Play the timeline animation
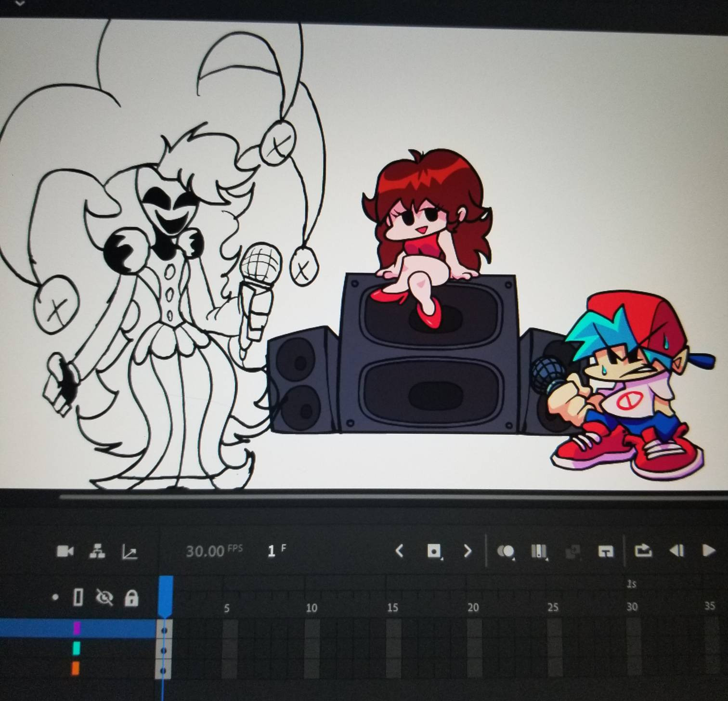 pos(708,550)
